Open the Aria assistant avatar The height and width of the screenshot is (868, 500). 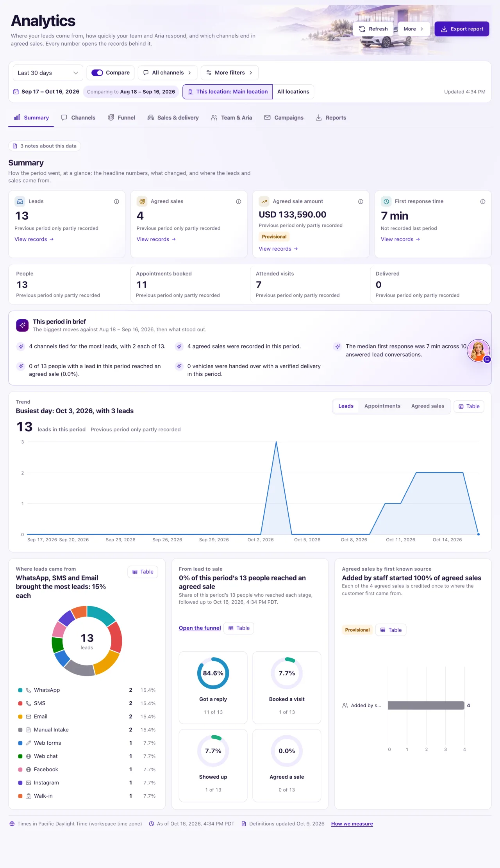coord(479,350)
